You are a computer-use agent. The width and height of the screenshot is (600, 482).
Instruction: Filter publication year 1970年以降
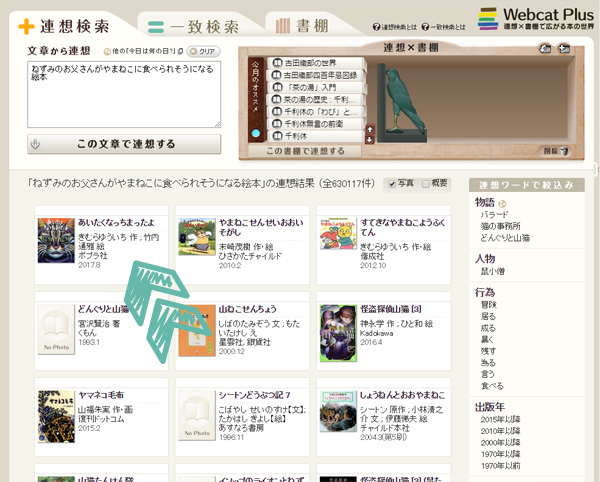click(501, 454)
